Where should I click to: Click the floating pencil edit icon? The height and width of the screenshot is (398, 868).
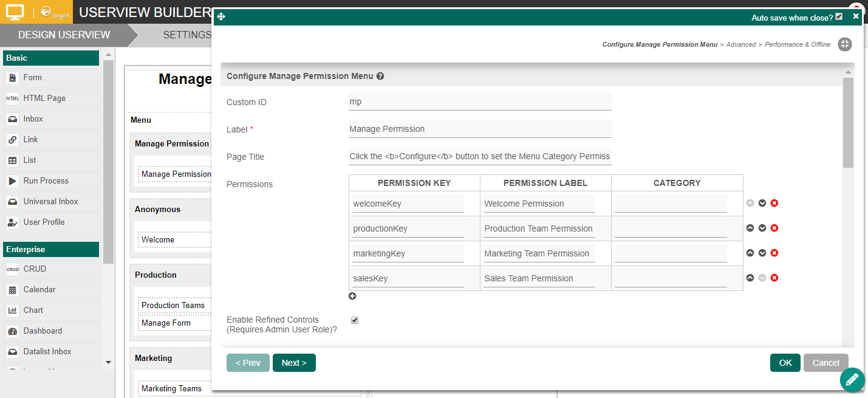coord(852,380)
